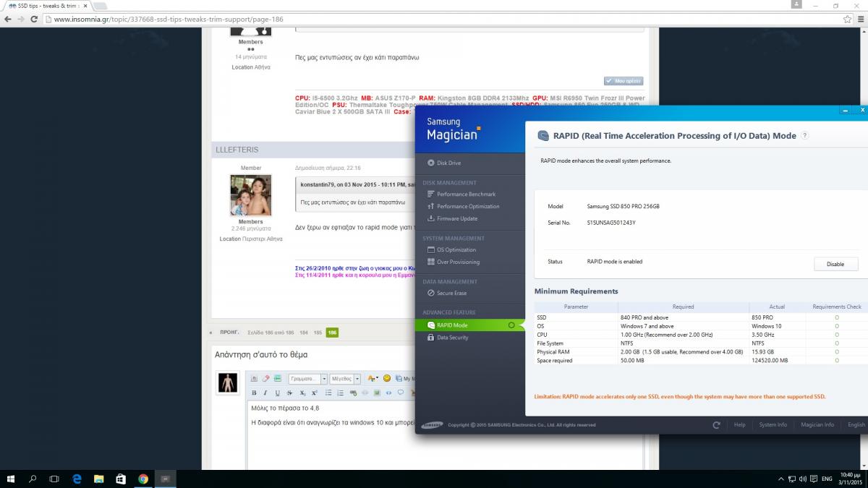
Task: Open Task View on taskbar
Action: click(x=54, y=479)
